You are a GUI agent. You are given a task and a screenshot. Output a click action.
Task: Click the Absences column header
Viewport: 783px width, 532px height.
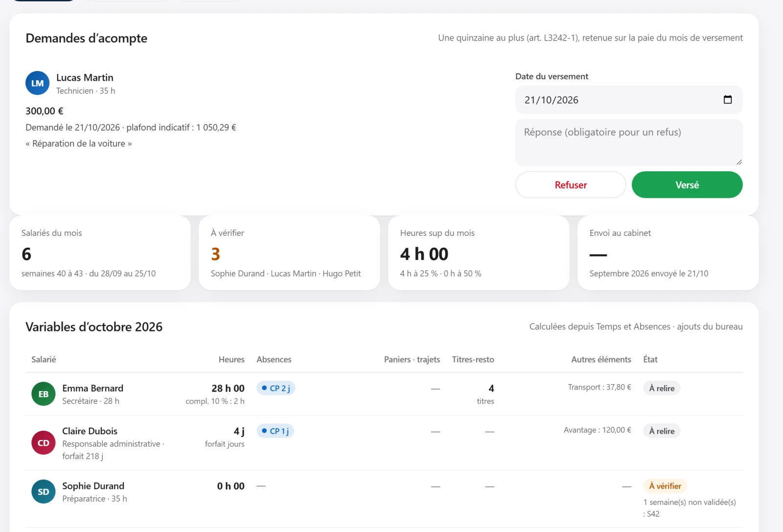[x=274, y=359]
